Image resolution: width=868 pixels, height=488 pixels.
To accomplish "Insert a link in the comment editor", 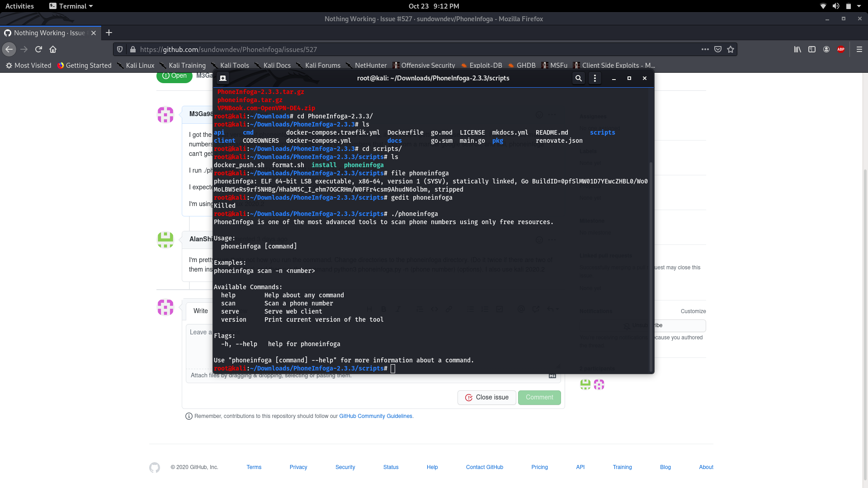I will (x=449, y=309).
